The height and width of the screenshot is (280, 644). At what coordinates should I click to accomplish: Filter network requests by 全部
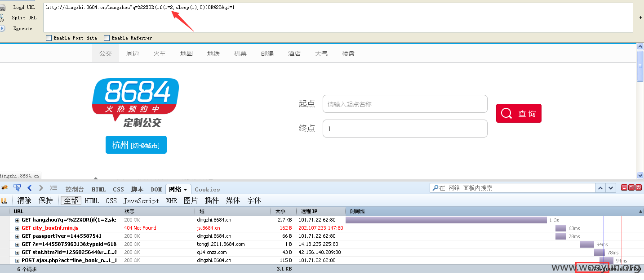click(71, 200)
